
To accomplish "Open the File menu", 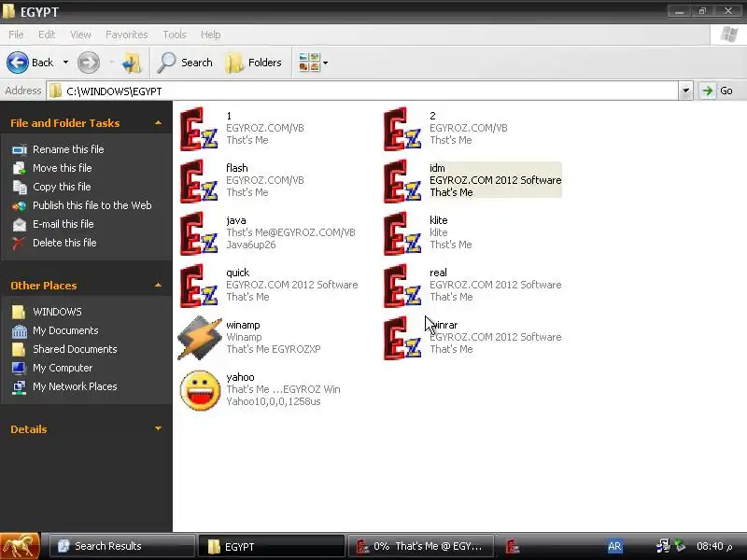I will tap(16, 35).
